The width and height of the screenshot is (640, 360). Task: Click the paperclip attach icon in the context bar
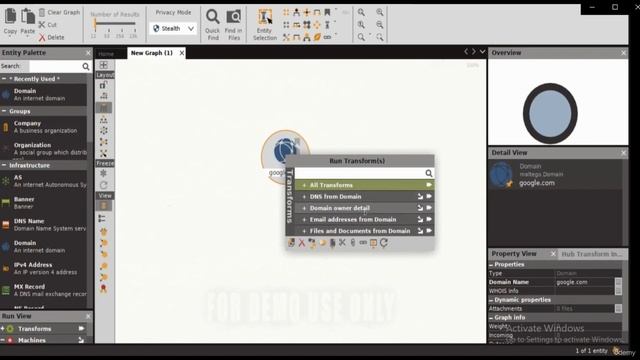[353, 243]
